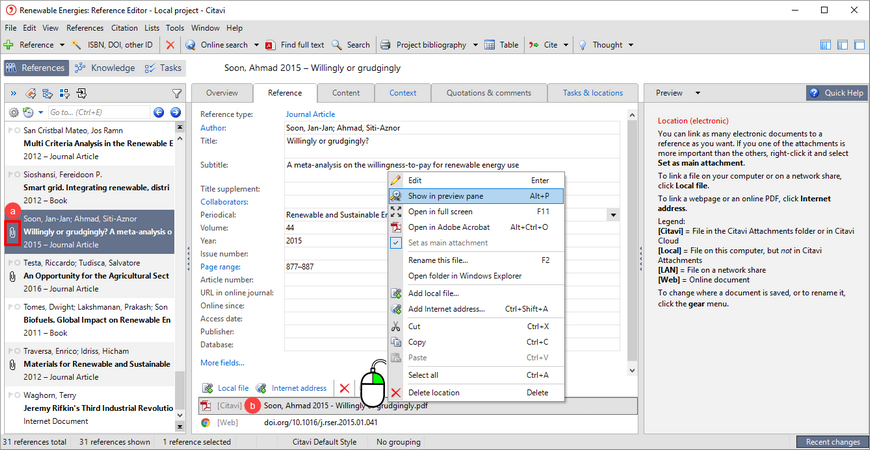Click the reference form scrollbar down arrow
870x450 pixels.
[632, 369]
